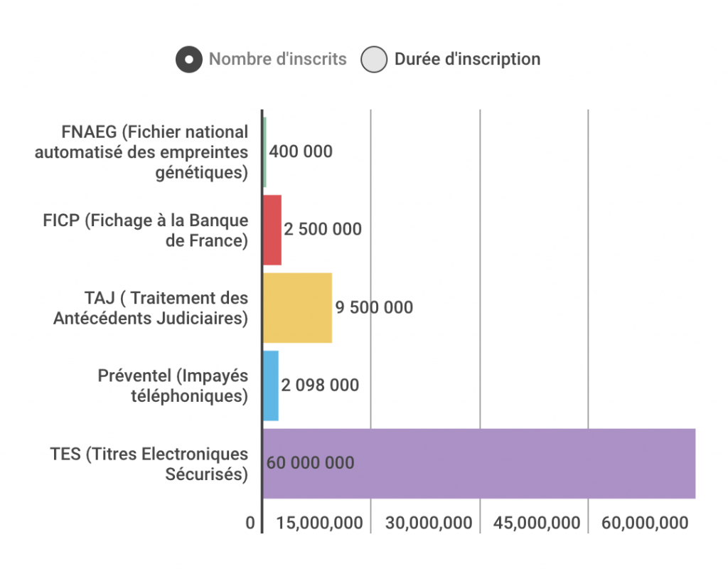728x574 pixels.
Task: Click the Durée d'inscription legend label
Action: 467,59
